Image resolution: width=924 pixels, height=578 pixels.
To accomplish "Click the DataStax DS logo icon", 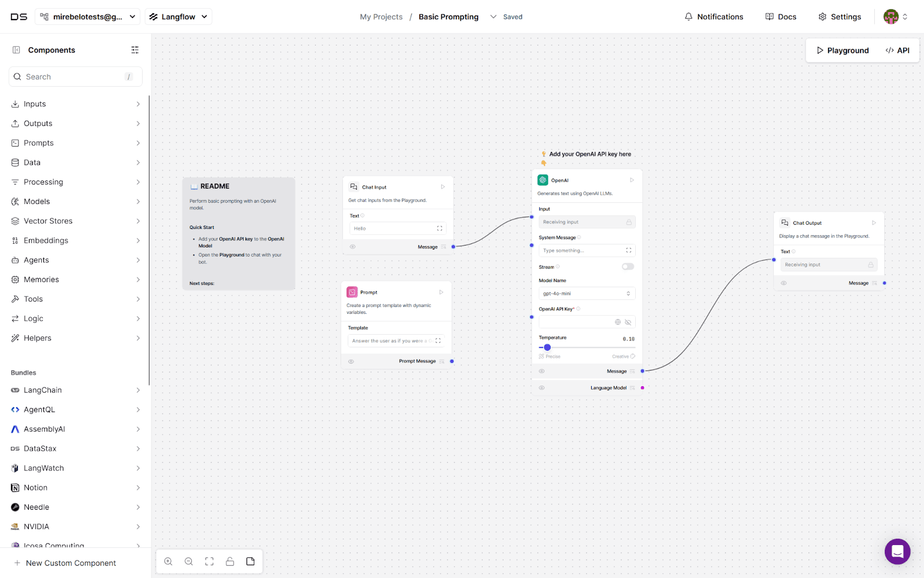I will [x=19, y=17].
